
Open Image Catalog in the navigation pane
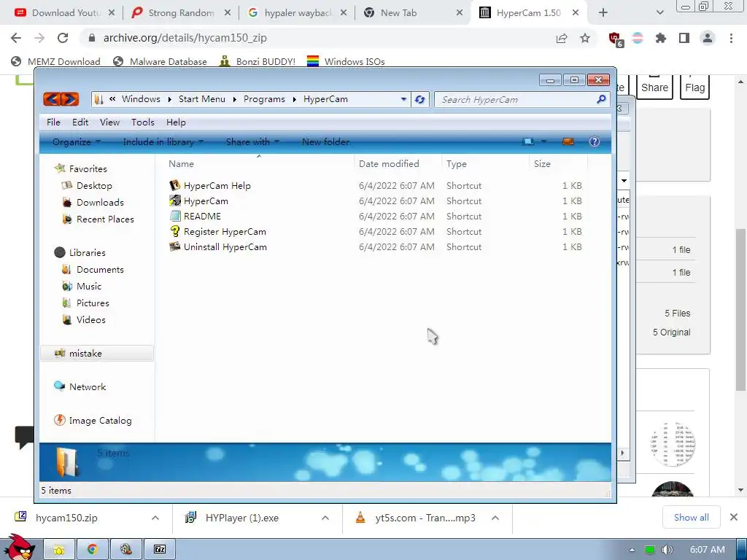pos(100,421)
